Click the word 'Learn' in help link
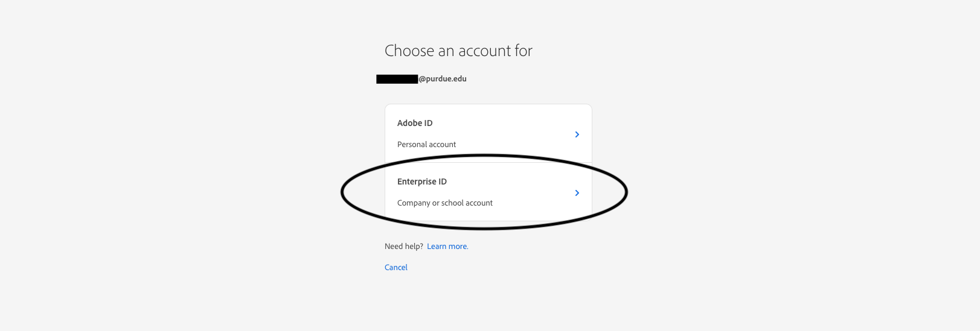Screen dimensions: 980x331 (x=437, y=247)
